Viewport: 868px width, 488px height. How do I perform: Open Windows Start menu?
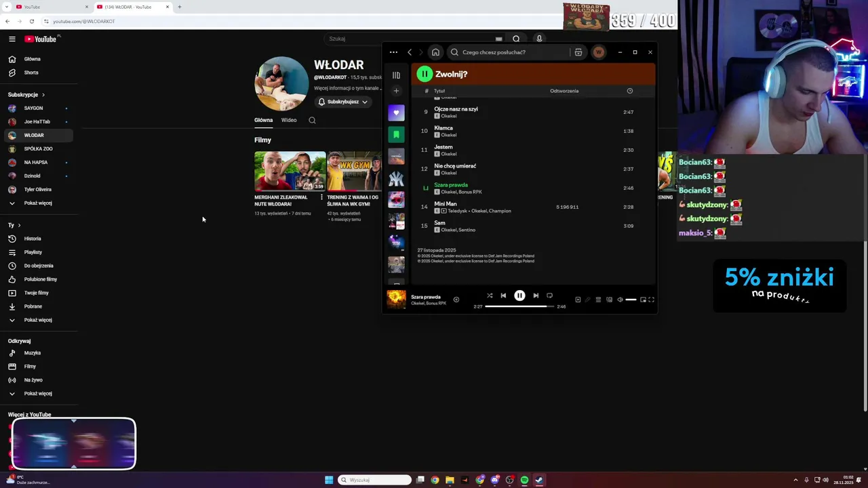[x=329, y=480]
